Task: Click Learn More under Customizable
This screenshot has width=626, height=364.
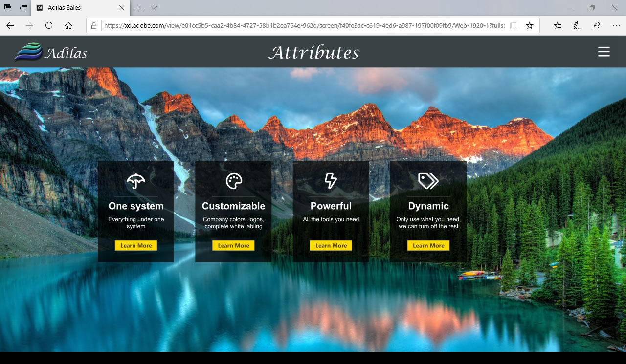Action: pos(234,245)
